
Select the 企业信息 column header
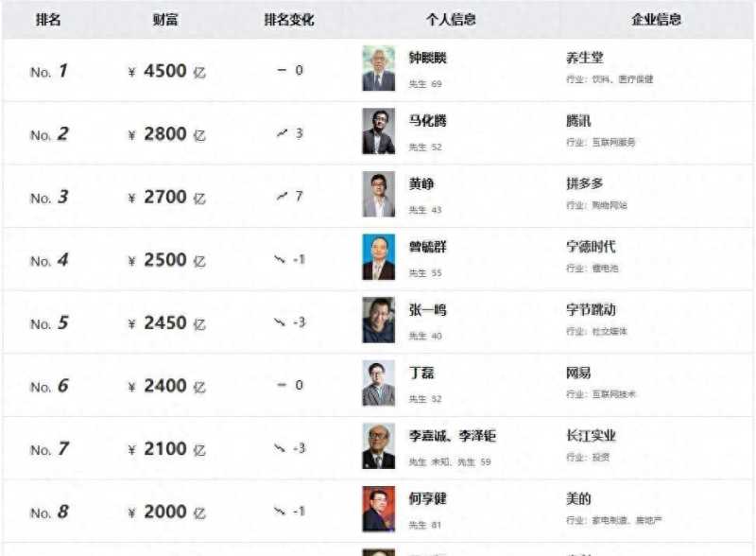[x=656, y=19]
